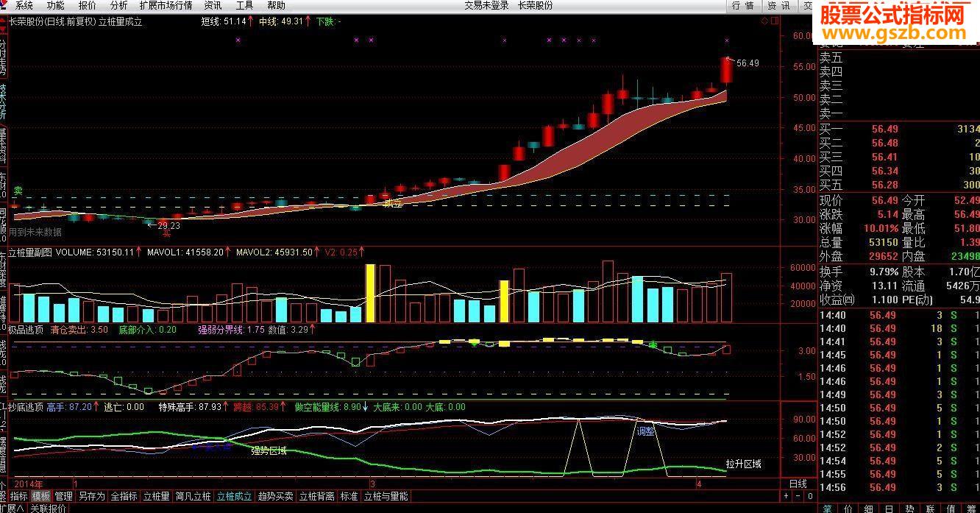Click the split-panel square icon above price axis
980x513 pixels.
(773, 21)
